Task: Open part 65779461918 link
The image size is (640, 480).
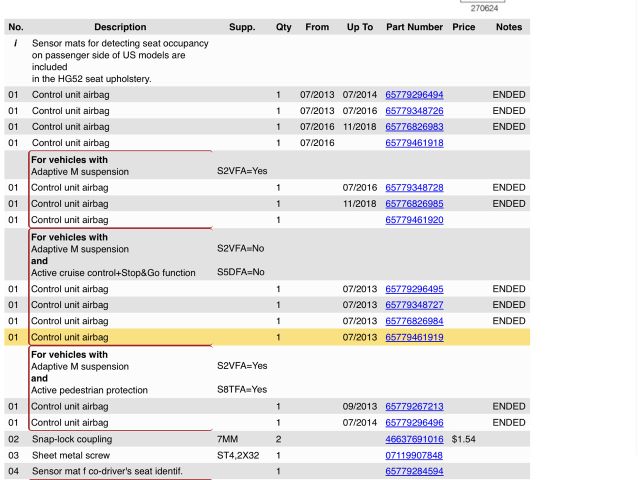Action: coord(414,143)
